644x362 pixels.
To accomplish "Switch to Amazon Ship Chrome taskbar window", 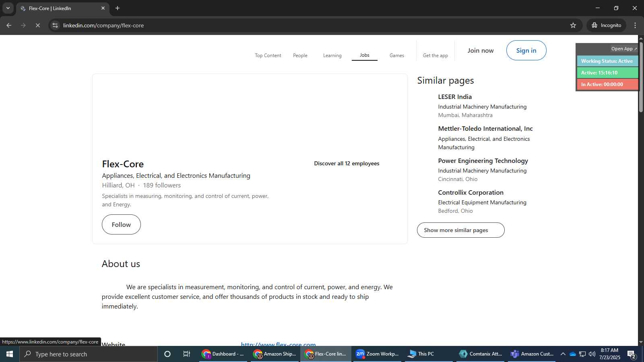I will [275, 354].
